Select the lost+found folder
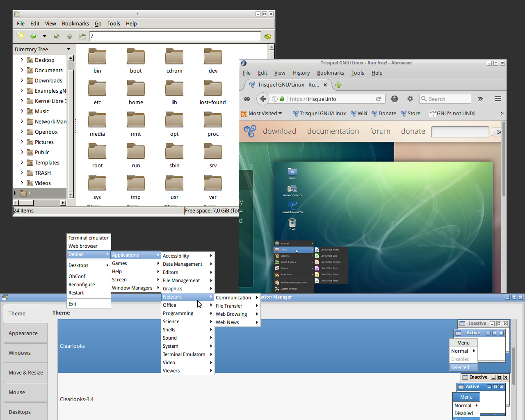The width and height of the screenshot is (525, 420). 213,93
